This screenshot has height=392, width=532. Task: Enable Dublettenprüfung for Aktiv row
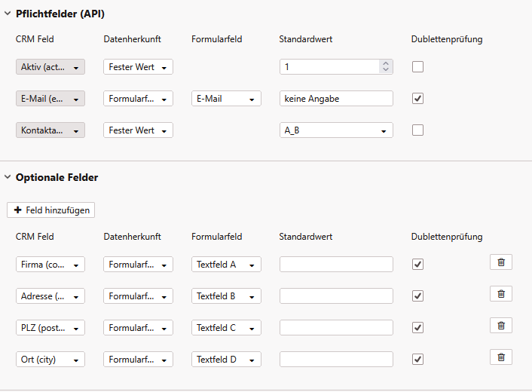[417, 67]
